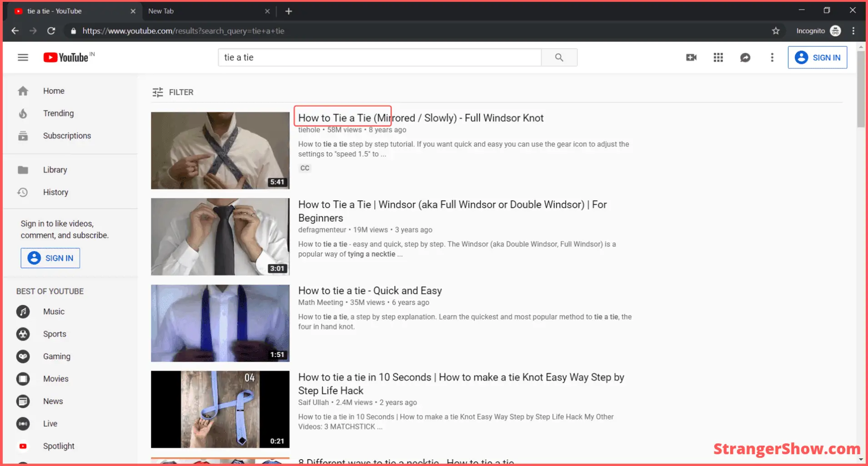
Task: Open Quick and Easy video title
Action: click(x=370, y=291)
